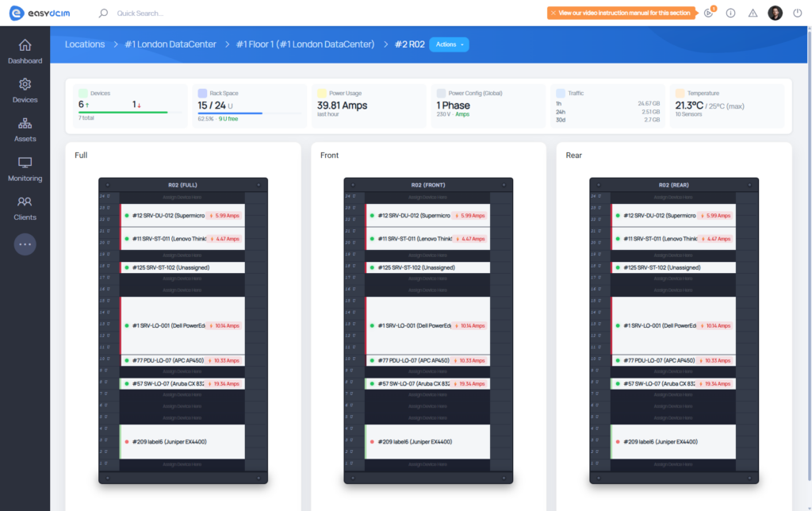Switch to the Front rack view panel
The width and height of the screenshot is (812, 511).
(x=329, y=156)
